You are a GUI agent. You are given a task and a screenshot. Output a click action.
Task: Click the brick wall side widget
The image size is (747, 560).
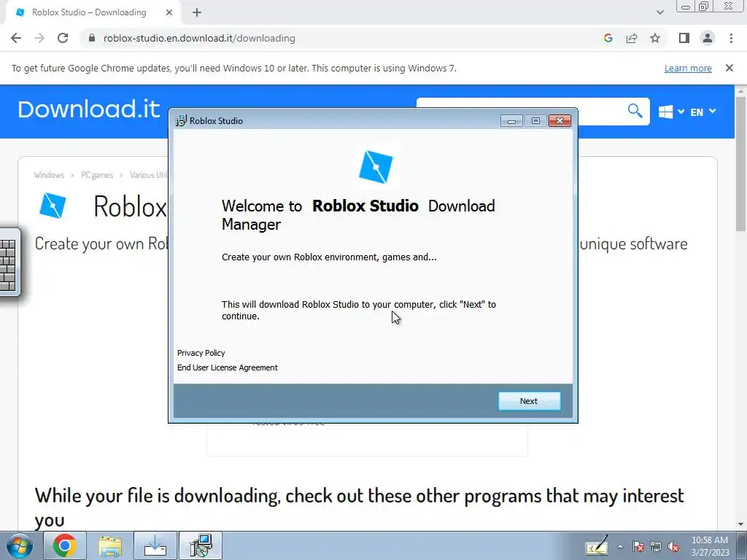[9, 262]
